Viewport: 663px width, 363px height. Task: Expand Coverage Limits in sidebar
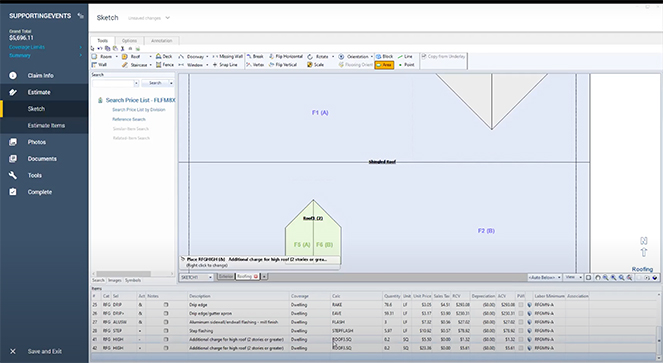[x=80, y=47]
